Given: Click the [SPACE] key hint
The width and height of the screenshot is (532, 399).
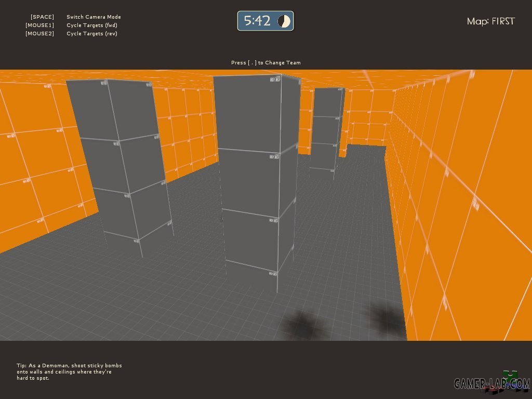Looking at the screenshot, I should 42,17.
